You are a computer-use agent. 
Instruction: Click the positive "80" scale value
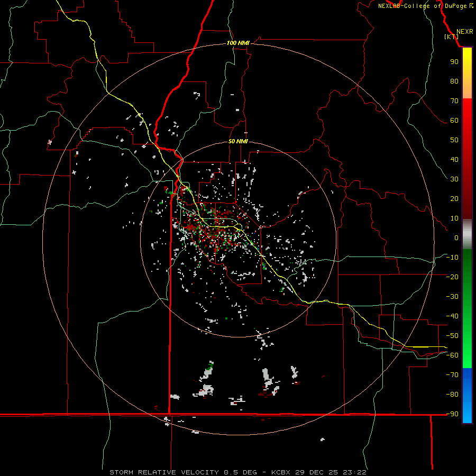click(454, 81)
